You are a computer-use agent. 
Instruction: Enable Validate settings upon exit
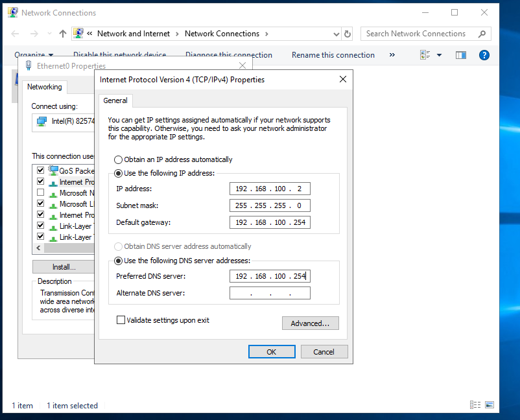tap(121, 320)
